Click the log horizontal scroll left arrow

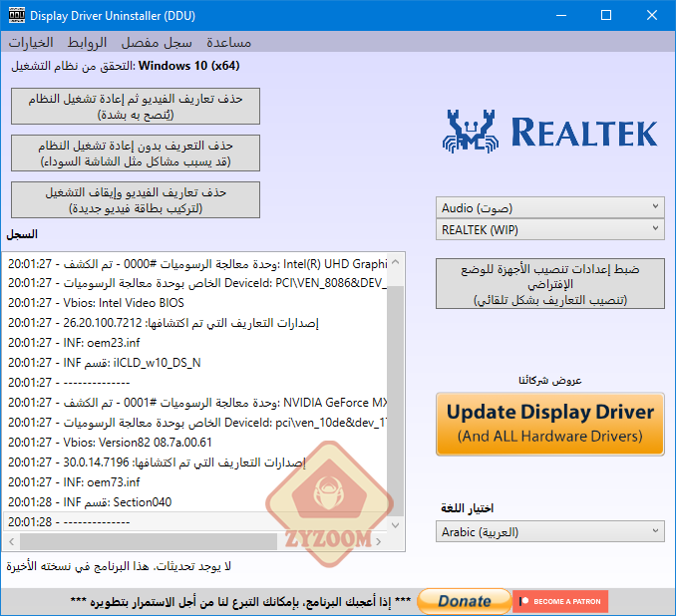12,541
